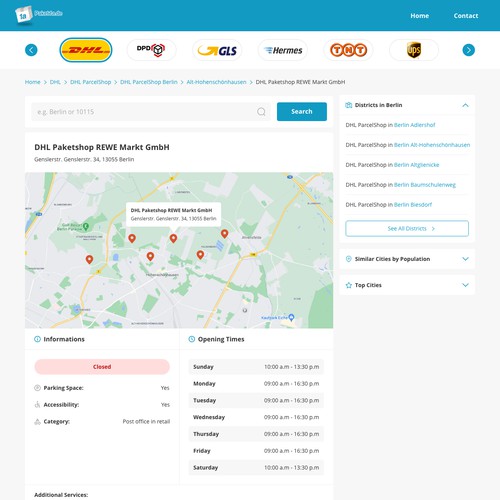Choose the GLS carrier logo
The image size is (500, 500).
217,50
